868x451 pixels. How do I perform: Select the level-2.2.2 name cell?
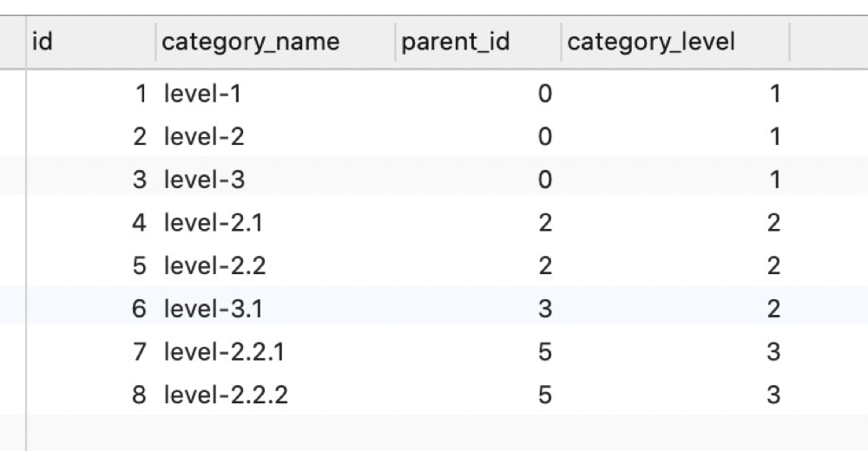pyautogui.click(x=276, y=395)
